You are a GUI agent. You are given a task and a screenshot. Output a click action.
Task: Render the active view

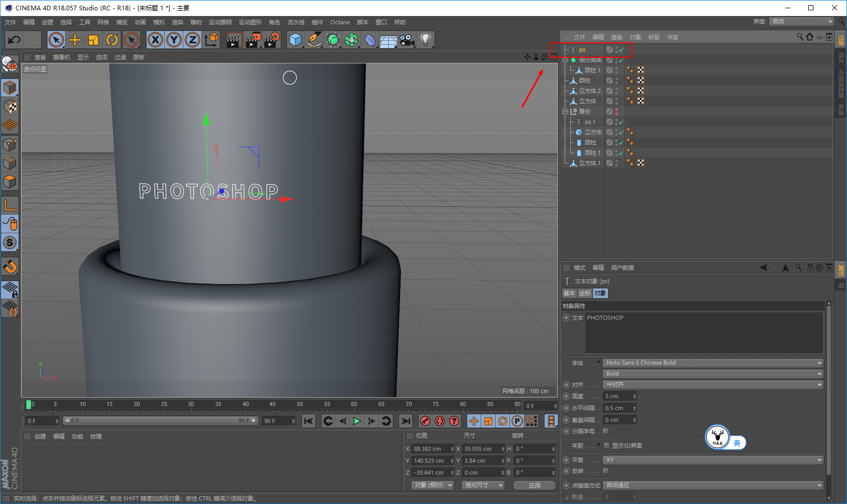click(234, 40)
